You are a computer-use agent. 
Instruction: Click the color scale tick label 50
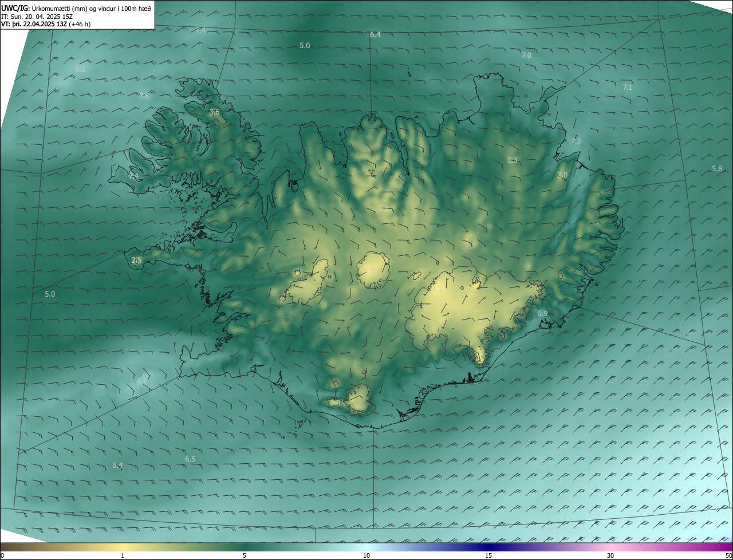728,555
